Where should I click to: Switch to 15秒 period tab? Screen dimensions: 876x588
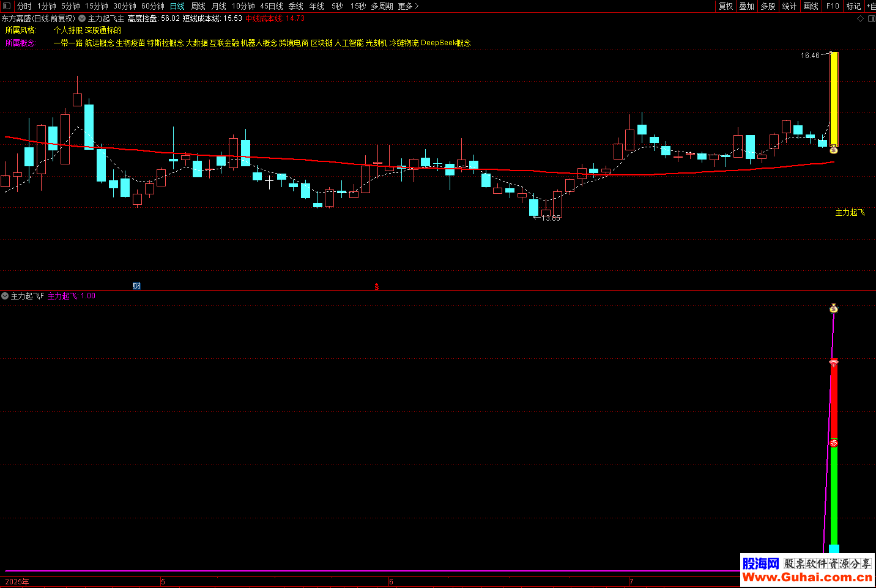pyautogui.click(x=358, y=6)
